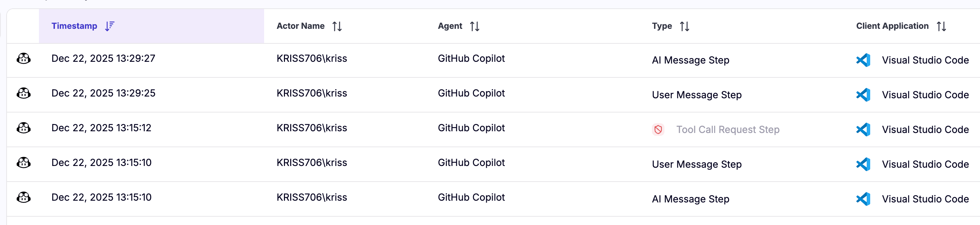Click the Type column header label
980x225 pixels.
pos(662,26)
